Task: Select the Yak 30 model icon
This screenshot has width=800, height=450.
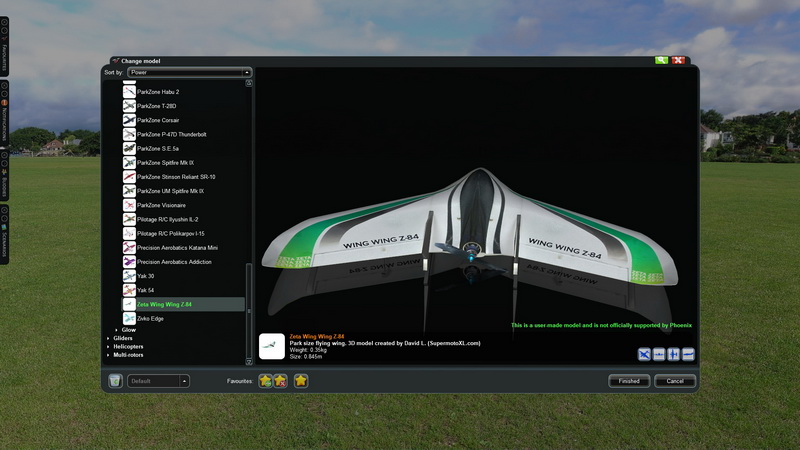Action: point(129,276)
